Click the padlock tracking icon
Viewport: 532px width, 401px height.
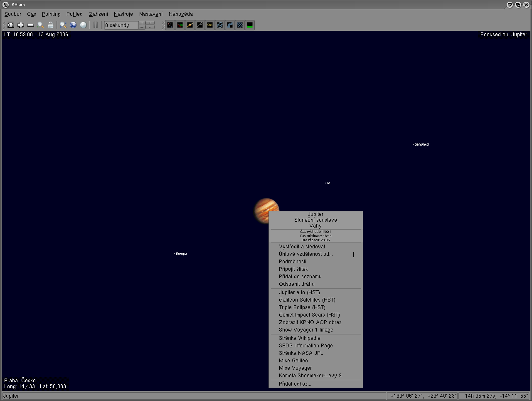tap(51, 25)
